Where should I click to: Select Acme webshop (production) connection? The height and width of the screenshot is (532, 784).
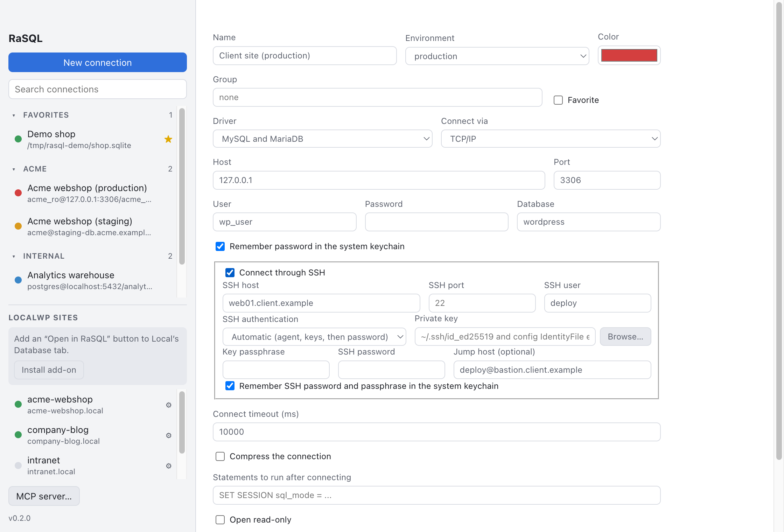(x=93, y=193)
